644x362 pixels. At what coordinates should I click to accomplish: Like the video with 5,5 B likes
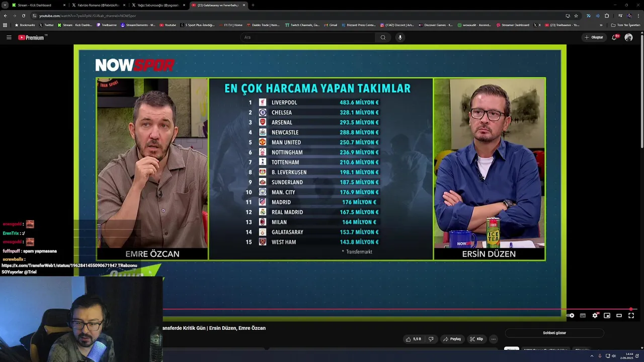414,339
